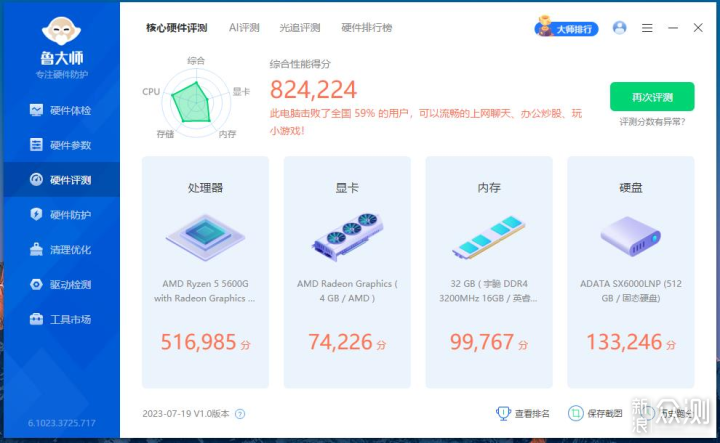
Task: Open the 硬件排行榜 tab
Action: [x=366, y=28]
